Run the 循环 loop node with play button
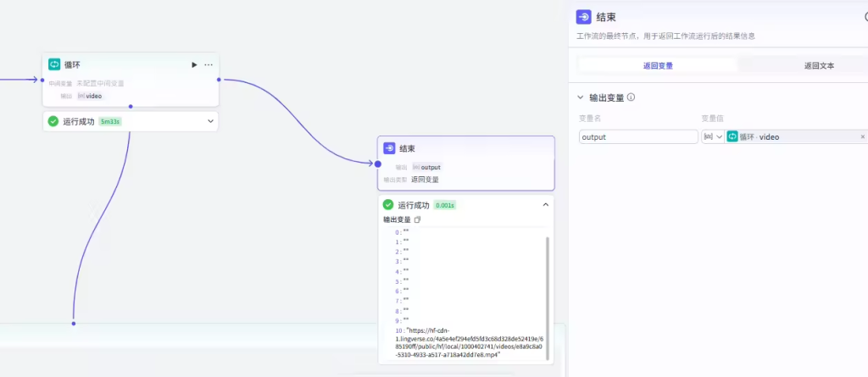This screenshot has width=868, height=377. 194,64
